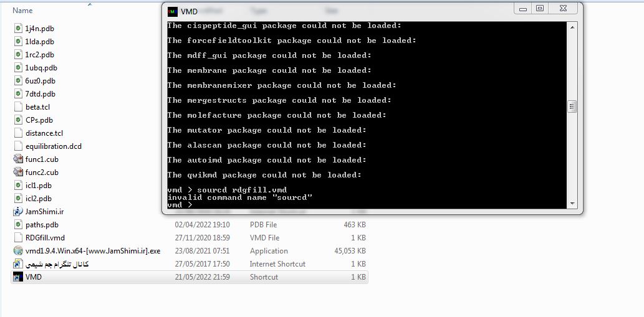Viewport: 644px width, 317px height.
Task: Select the JamShimi.ir shortcut icon
Action: [x=18, y=212]
